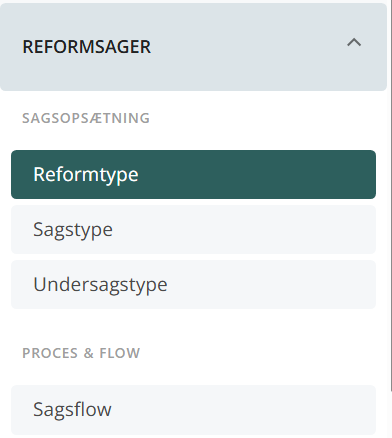Select the second item under Sagsopsætning
This screenshot has width=392, height=438.
point(193,229)
